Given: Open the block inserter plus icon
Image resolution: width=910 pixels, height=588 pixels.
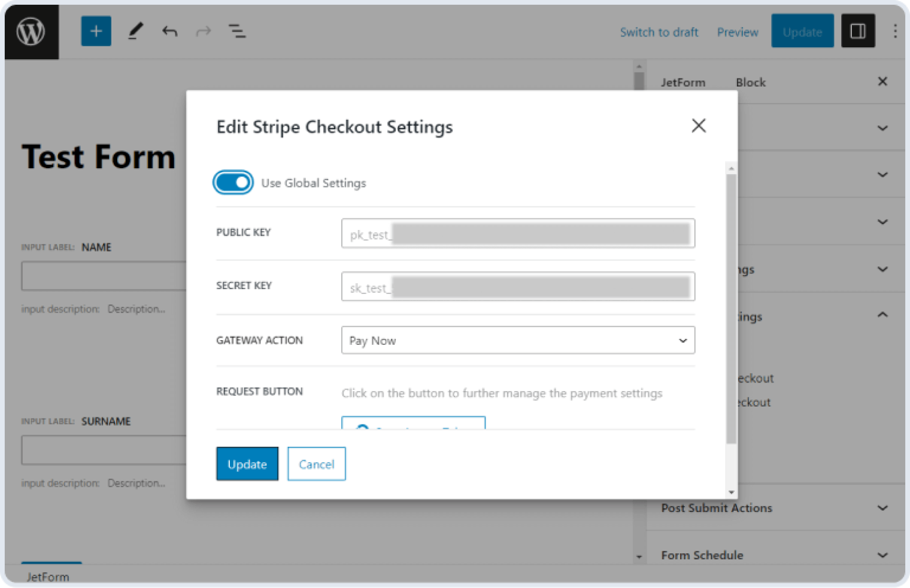Looking at the screenshot, I should (x=96, y=31).
